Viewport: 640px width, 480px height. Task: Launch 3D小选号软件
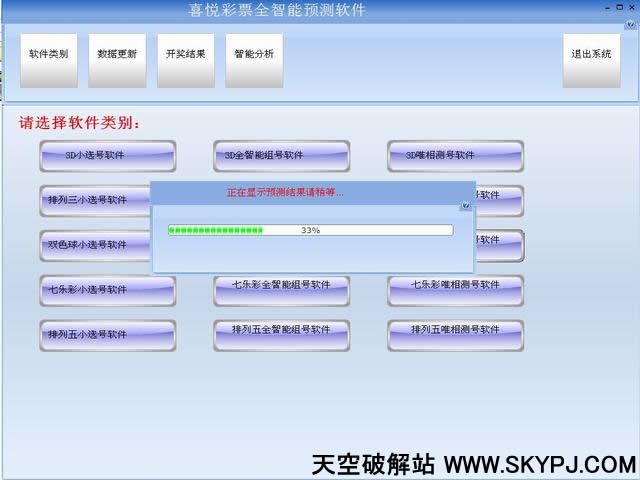[108, 156]
